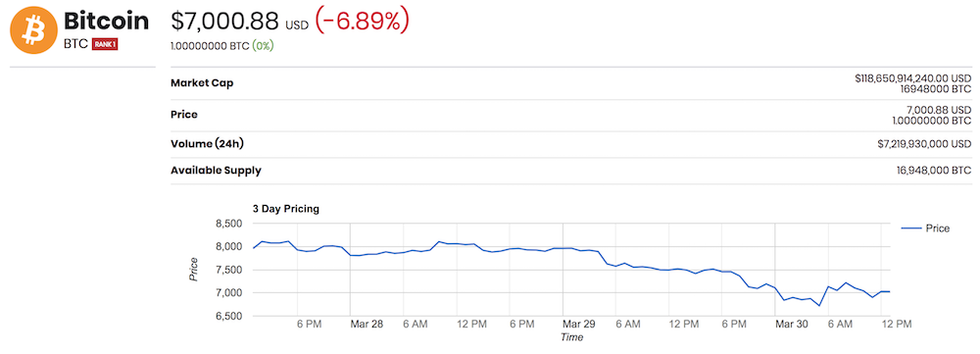Click the 8,000 price axis label
The height and width of the screenshot is (354, 980).
pos(229,246)
